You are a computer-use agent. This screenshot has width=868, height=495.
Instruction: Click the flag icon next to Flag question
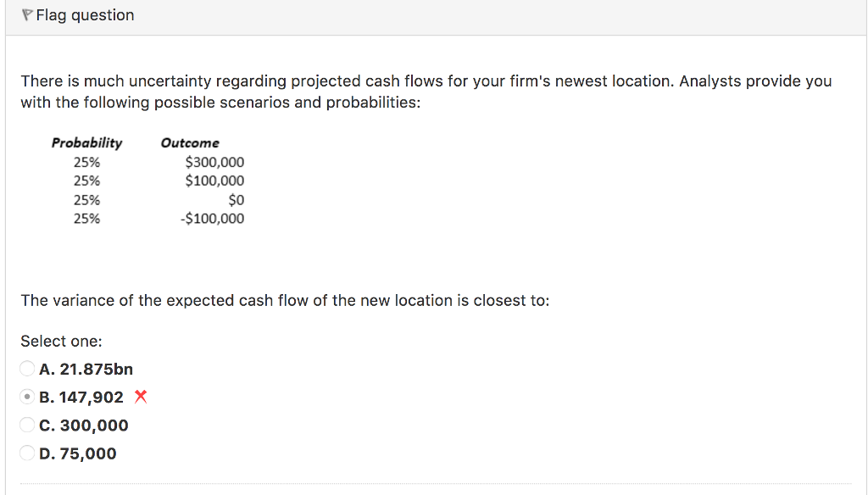tap(26, 14)
